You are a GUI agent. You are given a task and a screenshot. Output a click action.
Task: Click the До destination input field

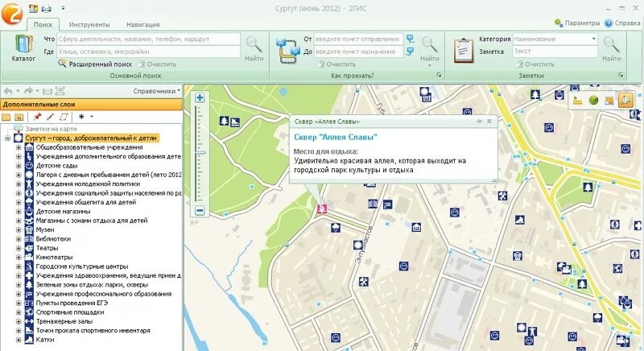click(x=358, y=52)
